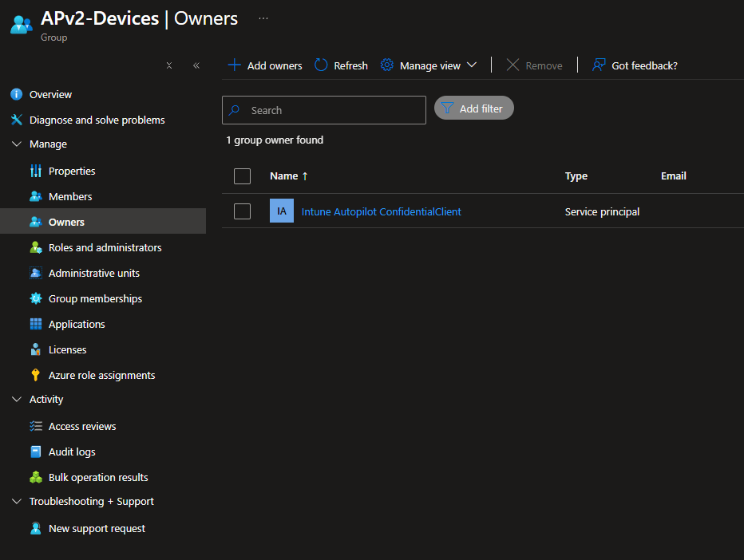Click Add owners button label
The height and width of the screenshot is (560, 744).
pyautogui.click(x=275, y=65)
